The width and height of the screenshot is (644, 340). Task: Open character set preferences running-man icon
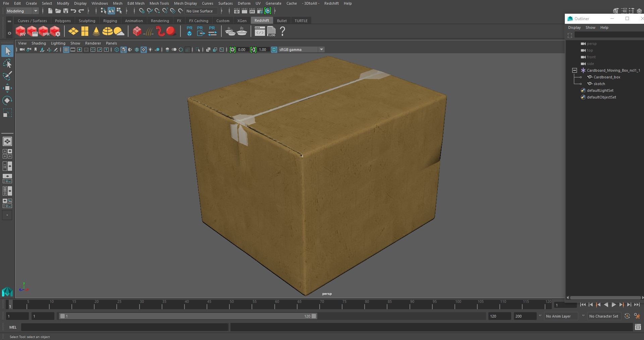pos(637,316)
